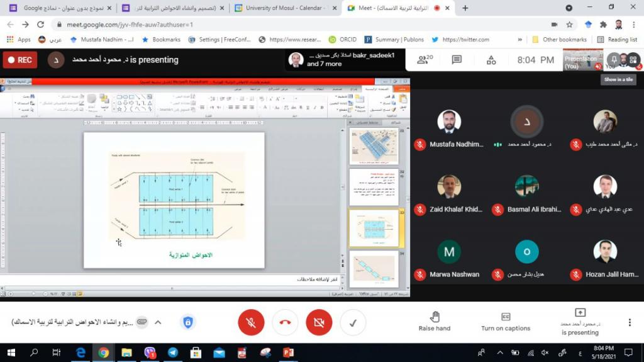This screenshot has width=644, height=362.
Task: Open PowerPoint from the Windows taskbar
Action: (x=288, y=353)
